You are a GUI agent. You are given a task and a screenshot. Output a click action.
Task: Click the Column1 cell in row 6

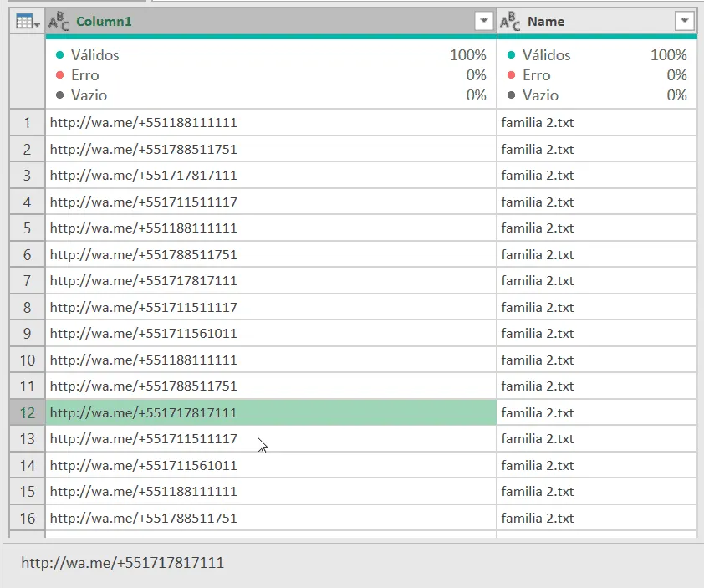(271, 255)
